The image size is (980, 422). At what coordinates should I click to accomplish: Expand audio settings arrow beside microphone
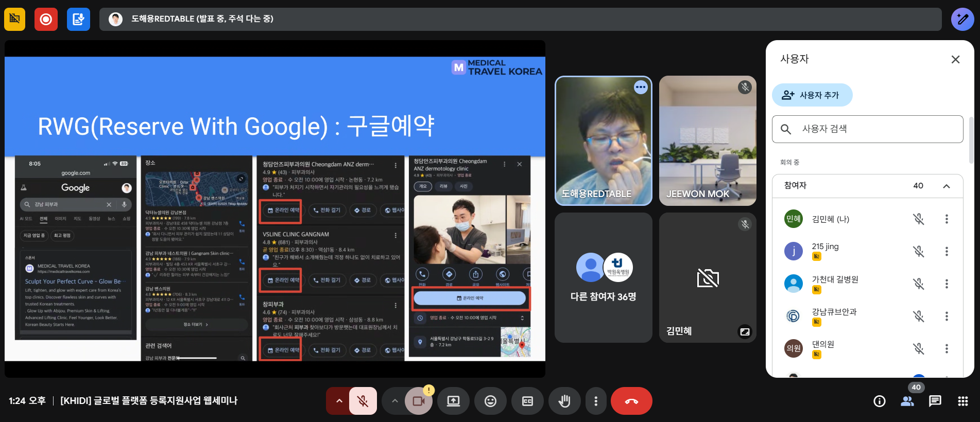pos(339,401)
